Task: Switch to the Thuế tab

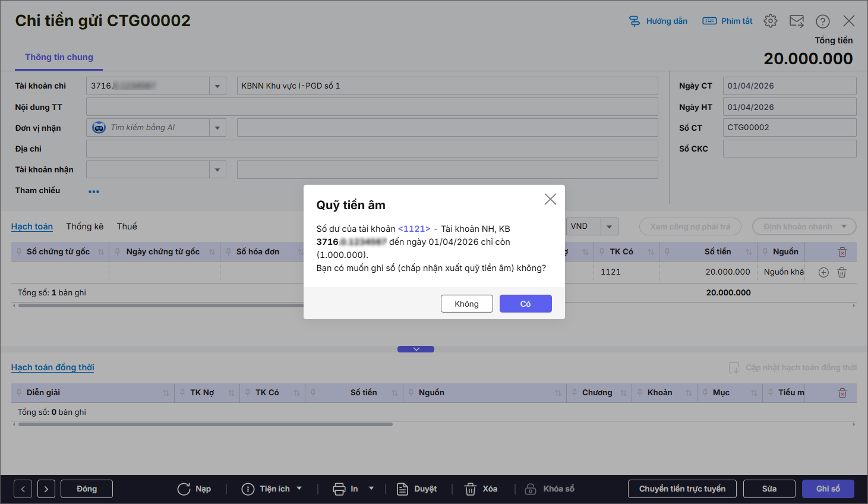Action: pyautogui.click(x=127, y=226)
